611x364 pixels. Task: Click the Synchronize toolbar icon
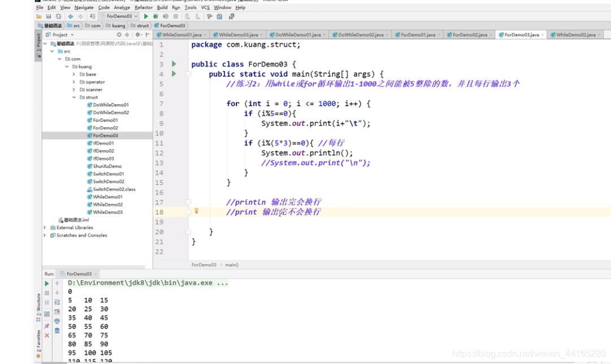click(58, 16)
